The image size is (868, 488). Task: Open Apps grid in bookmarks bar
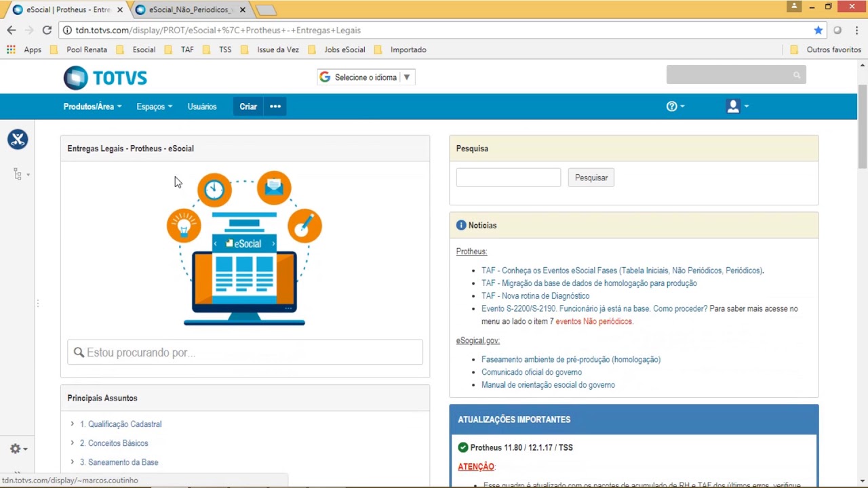(x=24, y=49)
